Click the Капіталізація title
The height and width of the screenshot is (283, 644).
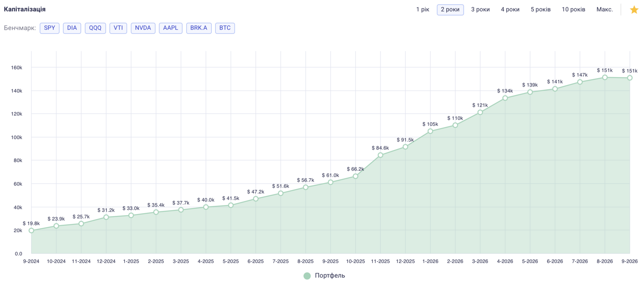pos(25,9)
